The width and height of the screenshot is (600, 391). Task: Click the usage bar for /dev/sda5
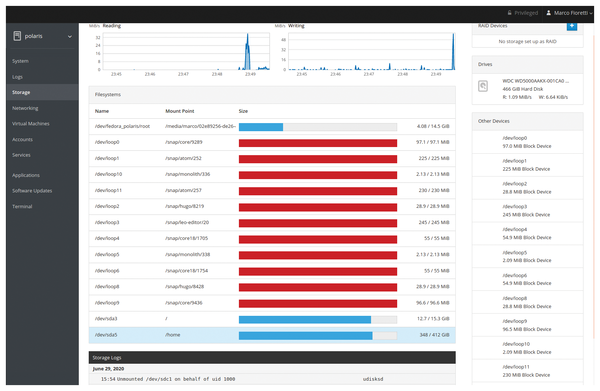318,336
